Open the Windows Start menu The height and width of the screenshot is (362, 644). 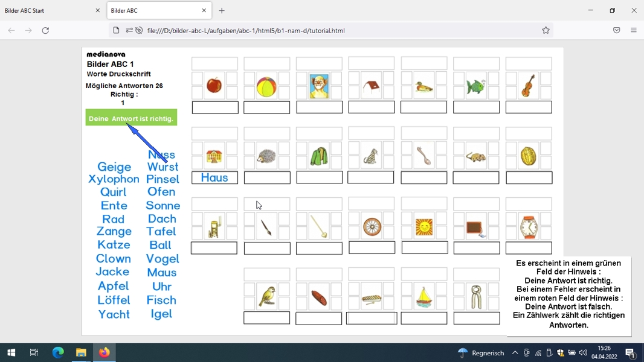(11, 352)
